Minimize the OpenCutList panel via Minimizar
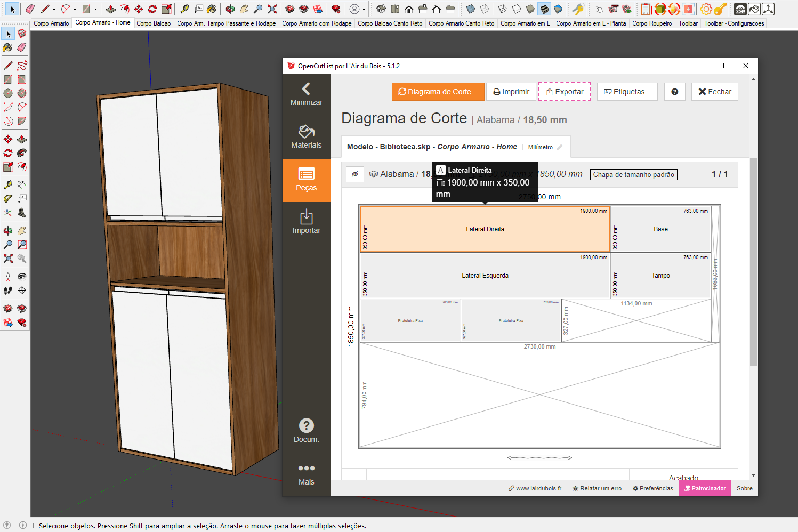This screenshot has height=532, width=798. (307, 95)
